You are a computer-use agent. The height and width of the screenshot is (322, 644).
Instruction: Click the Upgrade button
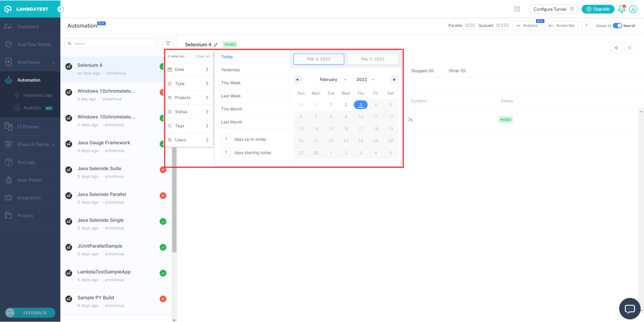click(598, 9)
